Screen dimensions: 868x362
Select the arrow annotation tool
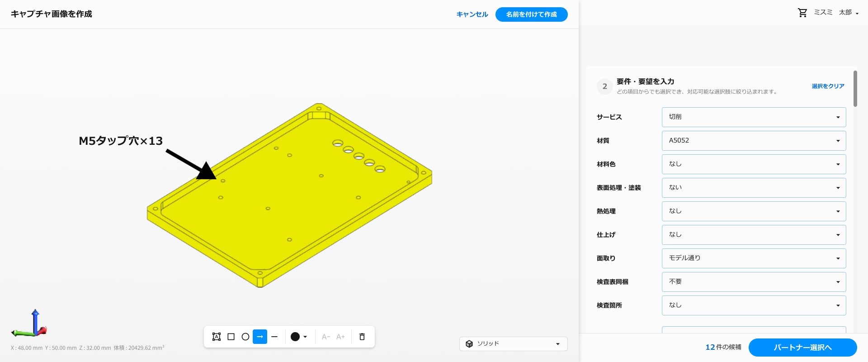click(x=260, y=337)
